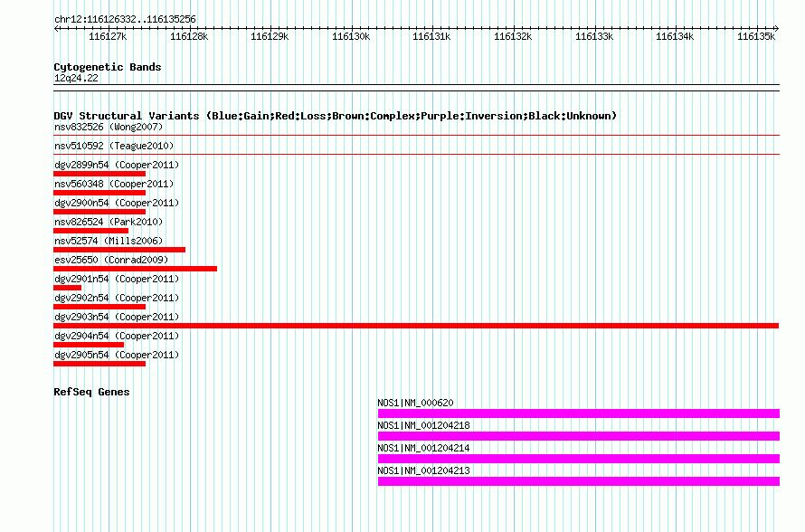805x532 pixels.
Task: Click the magenta bar for NM_001204213
Action: tap(579, 481)
